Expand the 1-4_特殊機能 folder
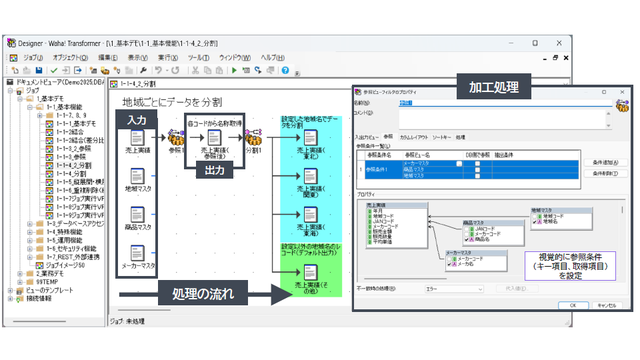The image size is (640, 360). pyautogui.click(x=30, y=232)
